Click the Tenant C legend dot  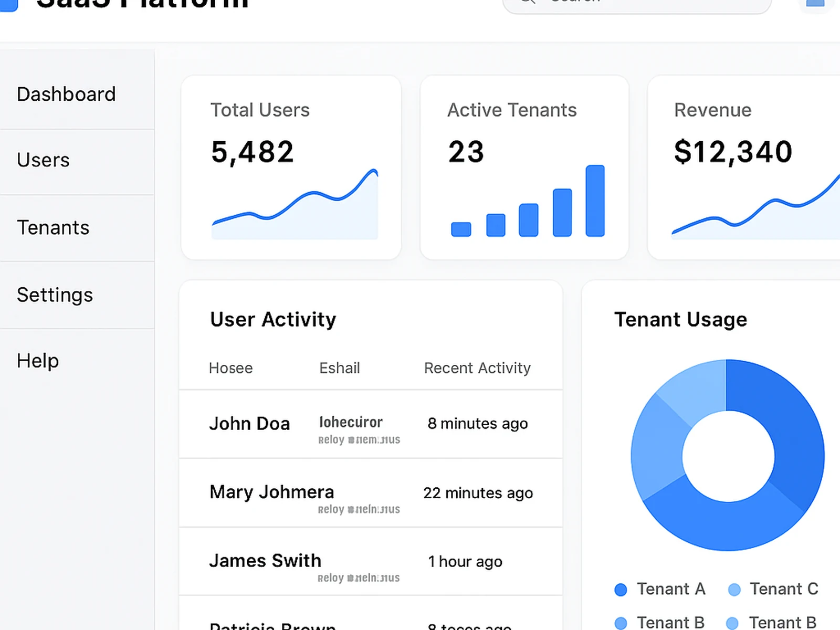(734, 590)
